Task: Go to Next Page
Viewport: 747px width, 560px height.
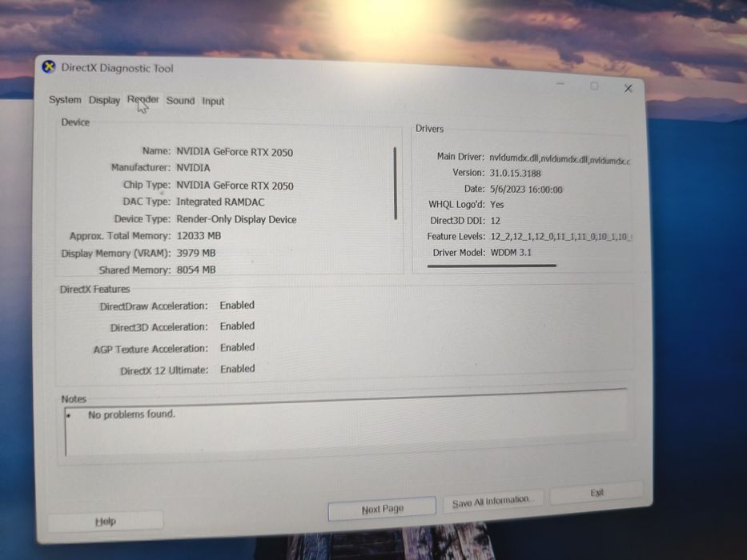Action: pos(382,509)
